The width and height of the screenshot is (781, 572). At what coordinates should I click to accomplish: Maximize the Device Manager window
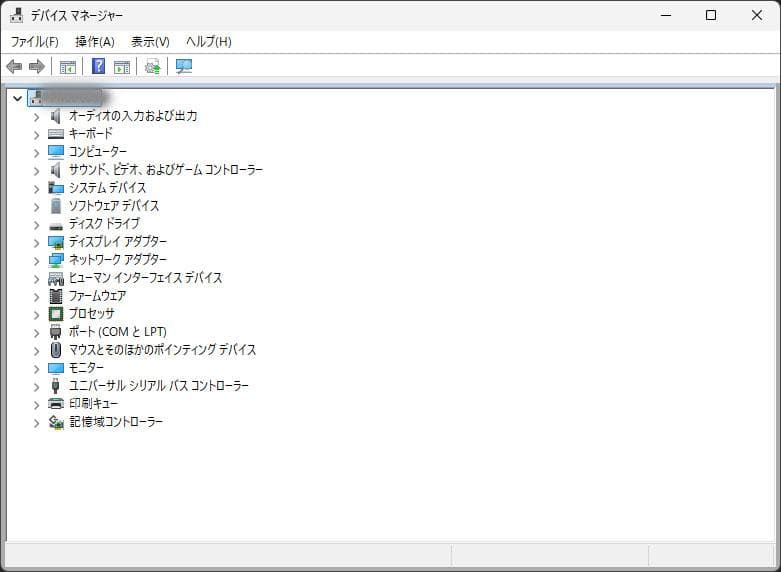(x=711, y=15)
